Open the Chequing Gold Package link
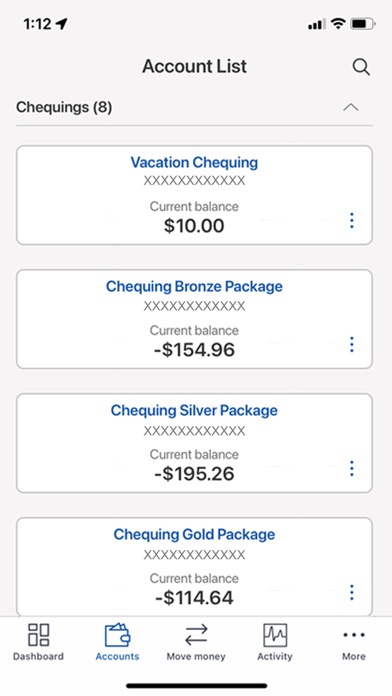Screen dimensions: 392x696 coord(194,534)
